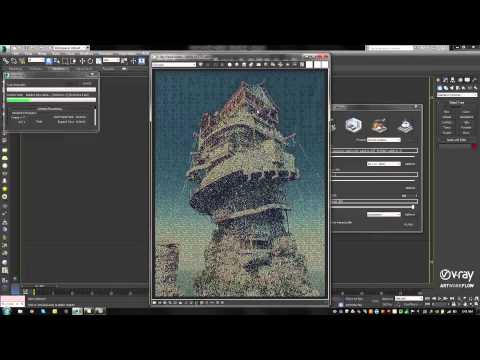Click the rectangular selection region toolbar icon
The image size is (480, 360).
pos(65,61)
